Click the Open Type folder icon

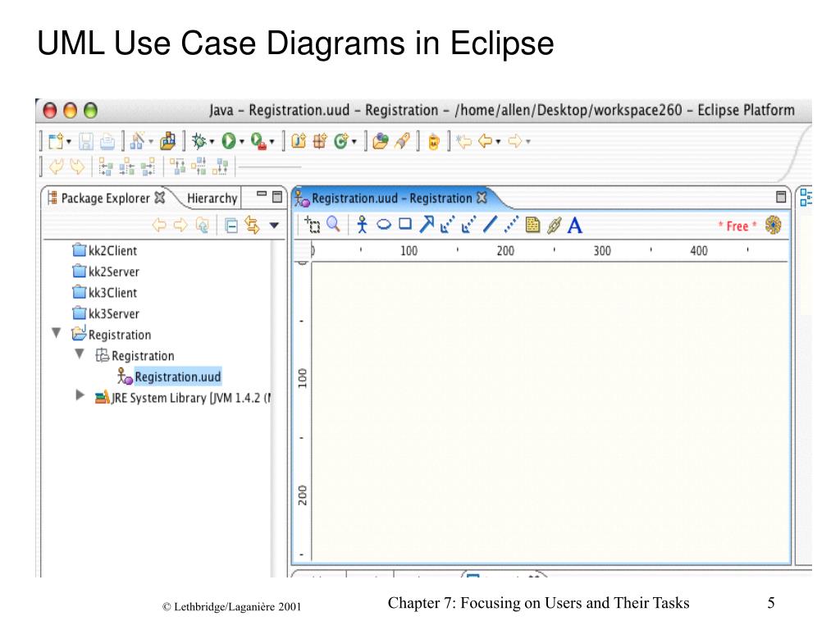point(381,141)
